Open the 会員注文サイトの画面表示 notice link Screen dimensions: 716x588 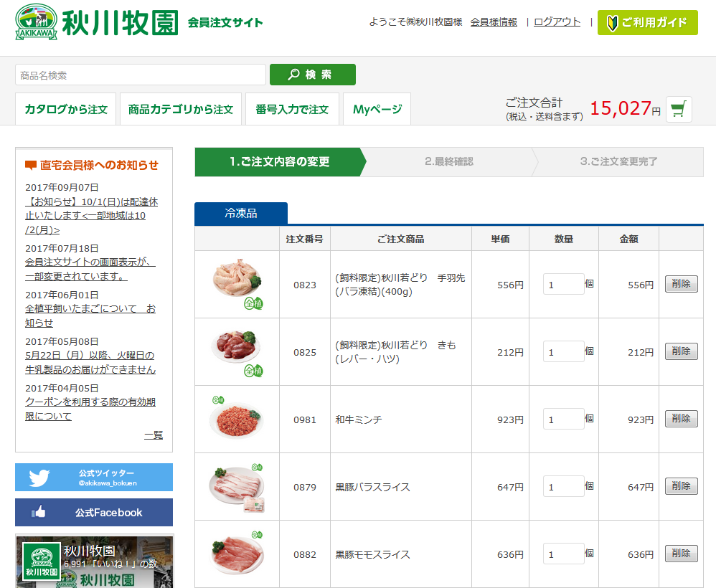pos(90,269)
